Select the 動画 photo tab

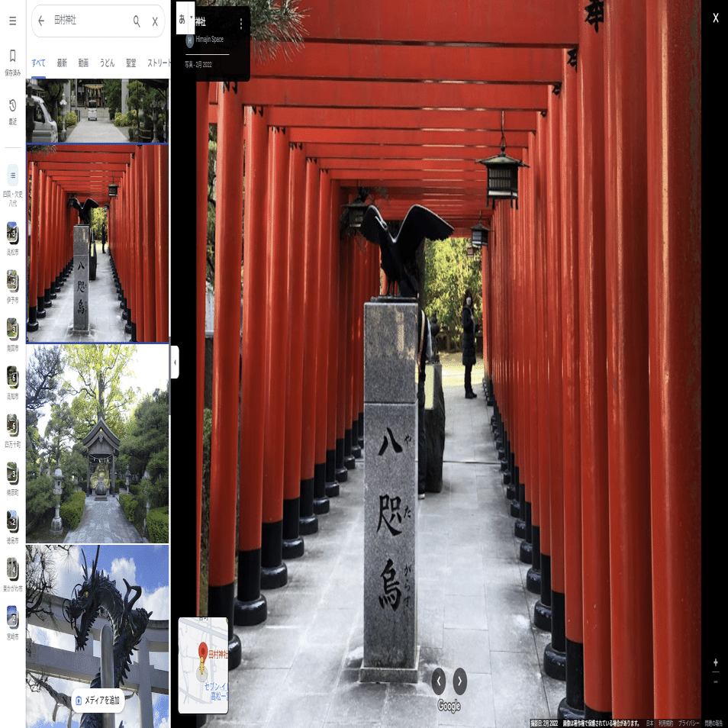(x=83, y=63)
